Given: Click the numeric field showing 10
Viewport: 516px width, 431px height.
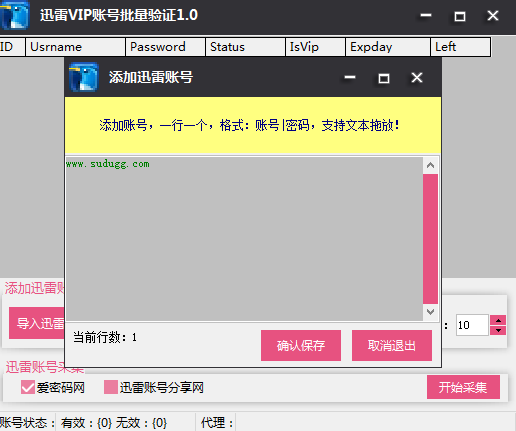Looking at the screenshot, I should point(472,325).
